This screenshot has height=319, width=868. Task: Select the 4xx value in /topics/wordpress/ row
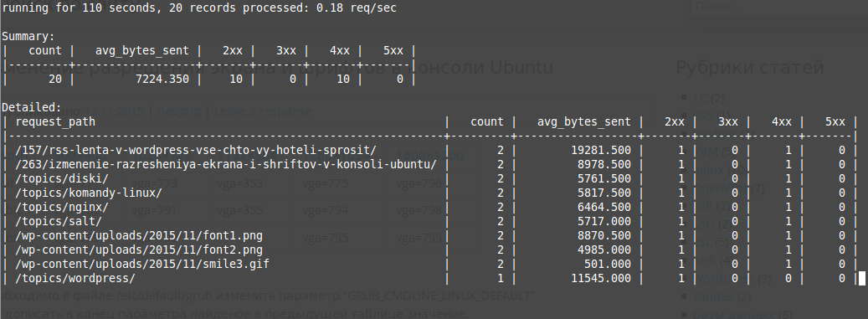coord(788,279)
